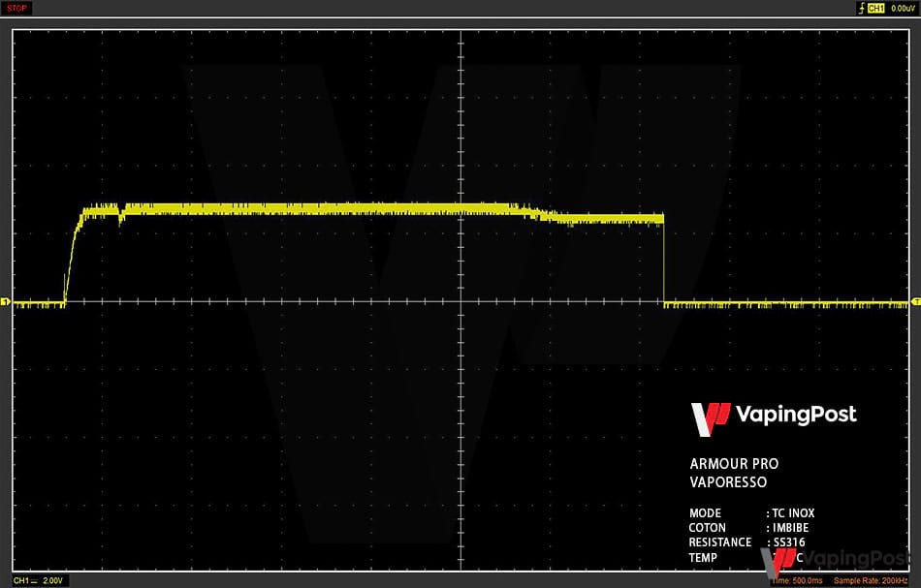Click the trigger rising-edge icon
This screenshot has height=588, width=921.
[860, 8]
